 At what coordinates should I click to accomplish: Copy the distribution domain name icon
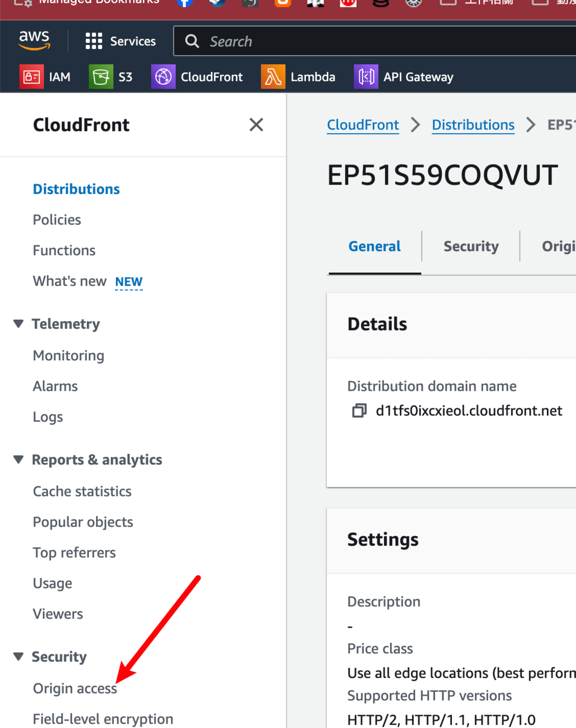359,411
